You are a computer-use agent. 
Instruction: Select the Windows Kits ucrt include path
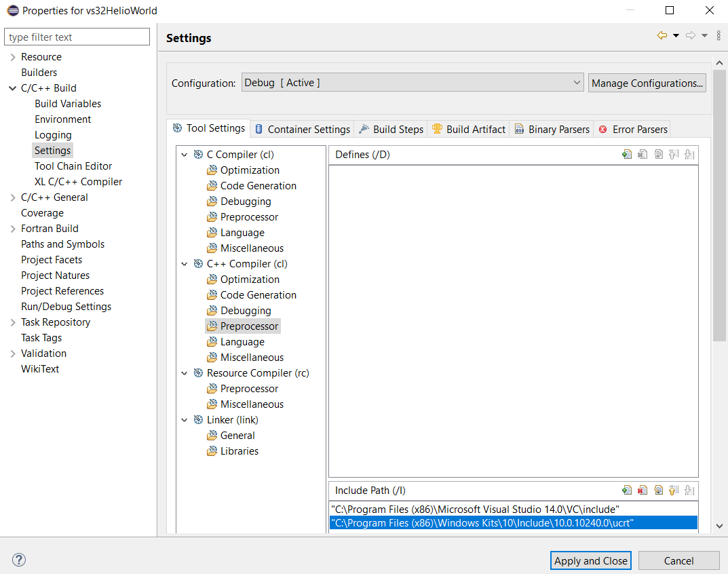tap(514, 522)
